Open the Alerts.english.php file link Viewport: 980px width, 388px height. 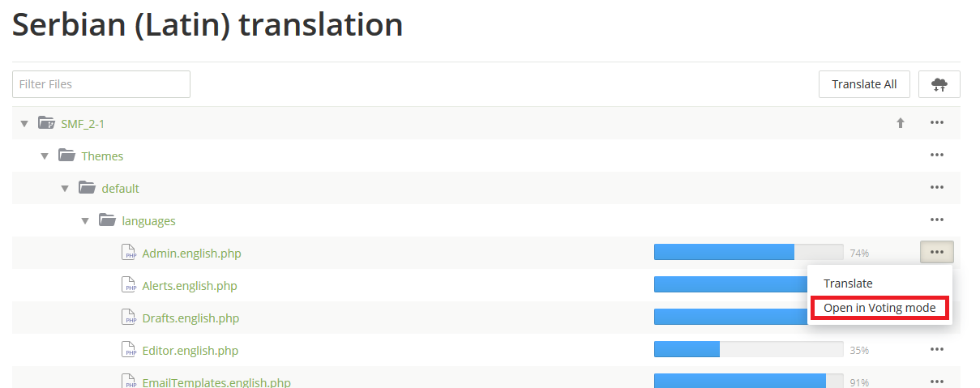coord(190,286)
